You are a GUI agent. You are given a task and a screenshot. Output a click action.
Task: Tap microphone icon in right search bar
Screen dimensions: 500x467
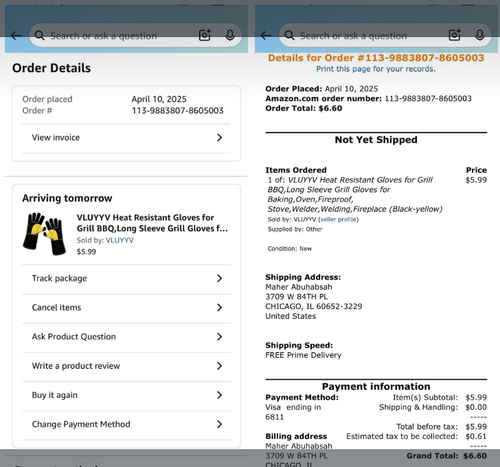480,35
